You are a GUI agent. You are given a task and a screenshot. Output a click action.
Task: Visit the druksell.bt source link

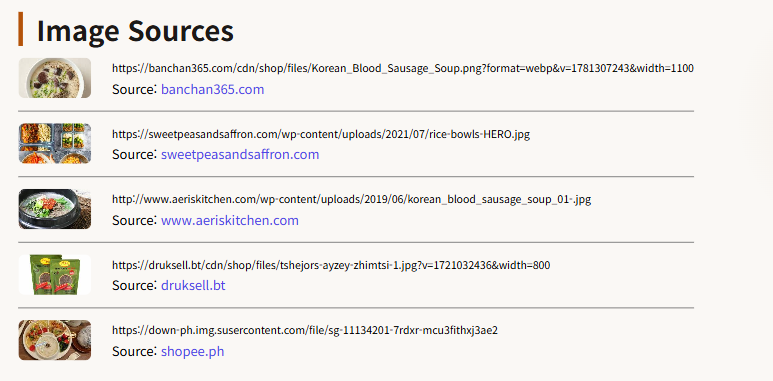coord(193,285)
